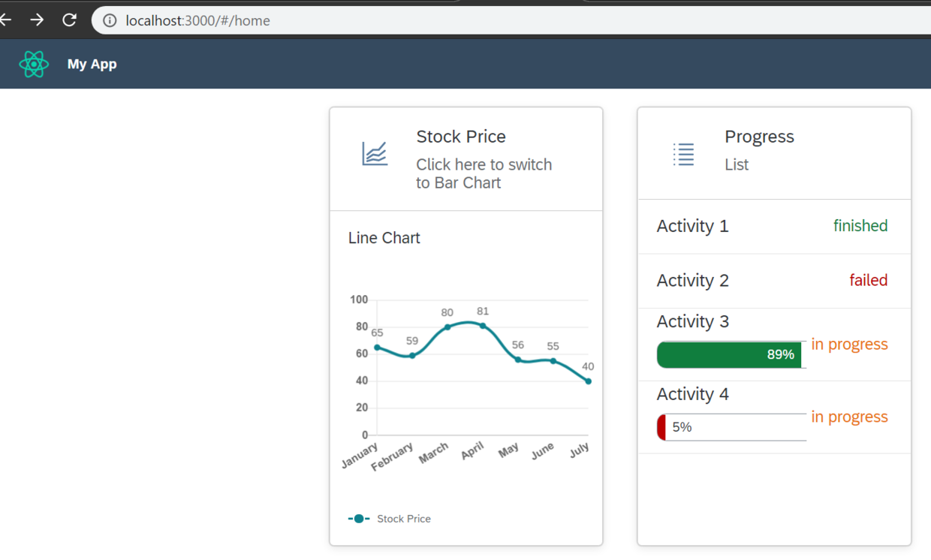Reload the page with browser refresh icon
This screenshot has width=931, height=560.
[x=70, y=20]
